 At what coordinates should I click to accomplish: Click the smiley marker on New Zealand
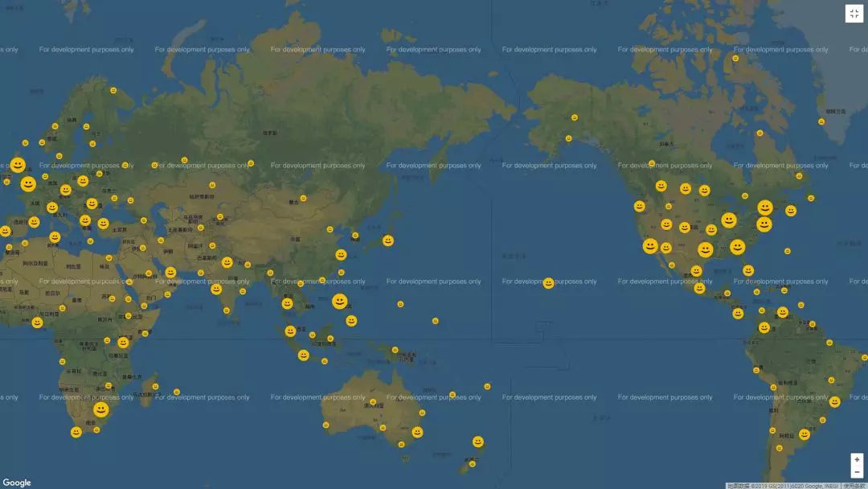coord(478,442)
